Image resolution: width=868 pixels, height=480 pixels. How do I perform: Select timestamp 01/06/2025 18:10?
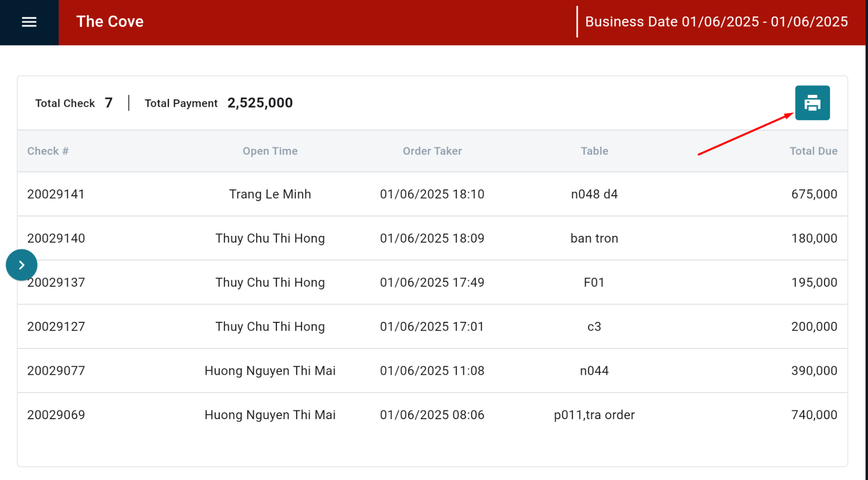(432, 194)
